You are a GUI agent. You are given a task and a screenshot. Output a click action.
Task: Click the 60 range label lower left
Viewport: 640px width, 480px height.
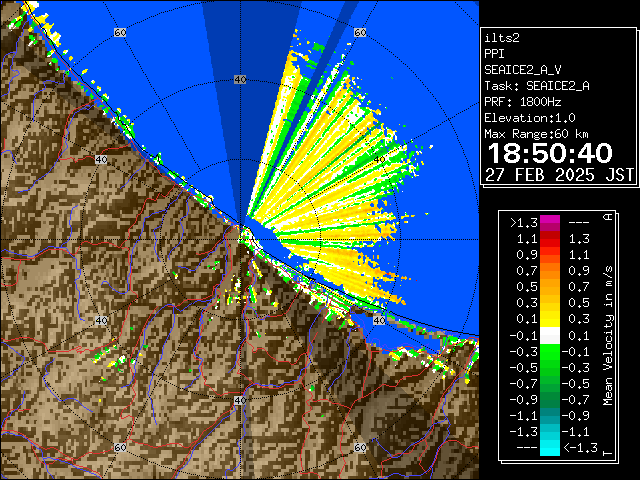pos(120,447)
